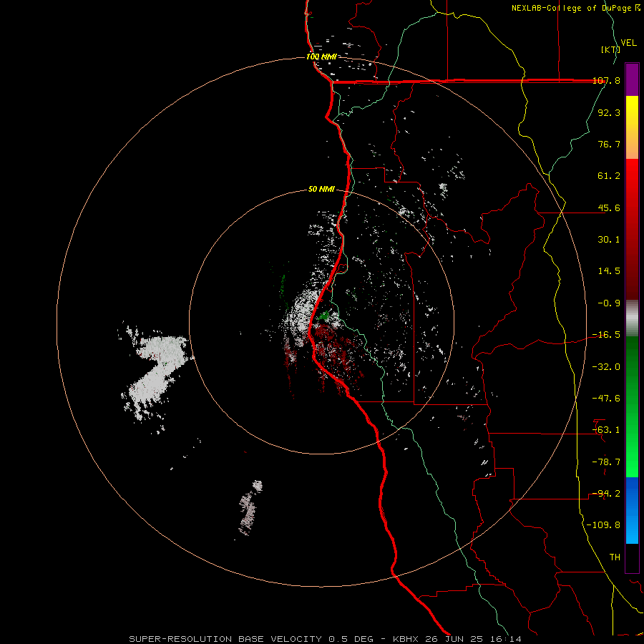Click the small green inbound echo patch near radar
Screen dimensions: 644x644
[x=324, y=316]
